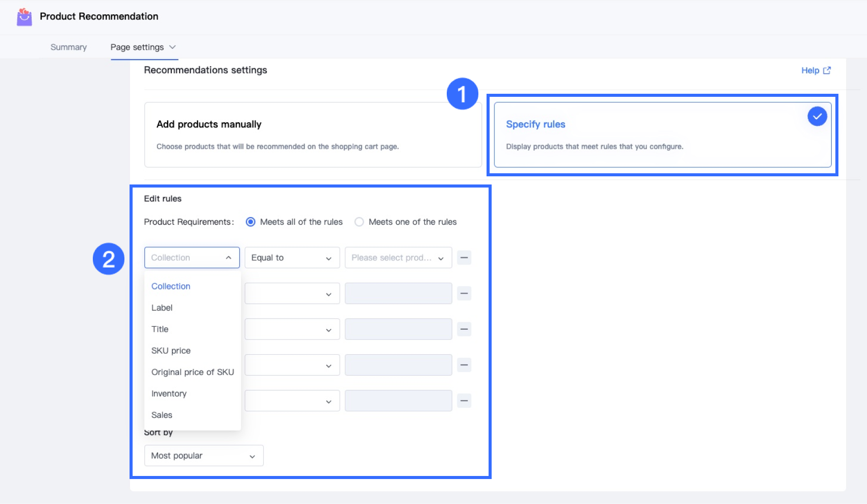867x504 pixels.
Task: Open the 'Equal to' condition dropdown
Action: click(x=292, y=258)
